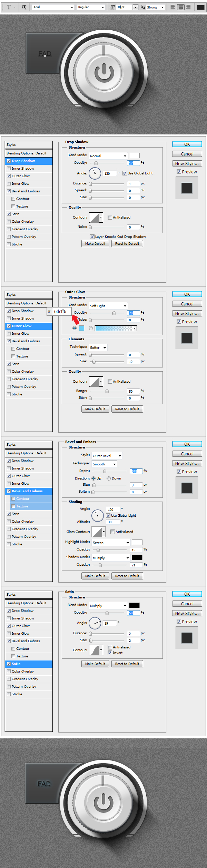207x868 pixels.
Task: Click Make Default in the Satin dialog
Action: click(x=95, y=664)
